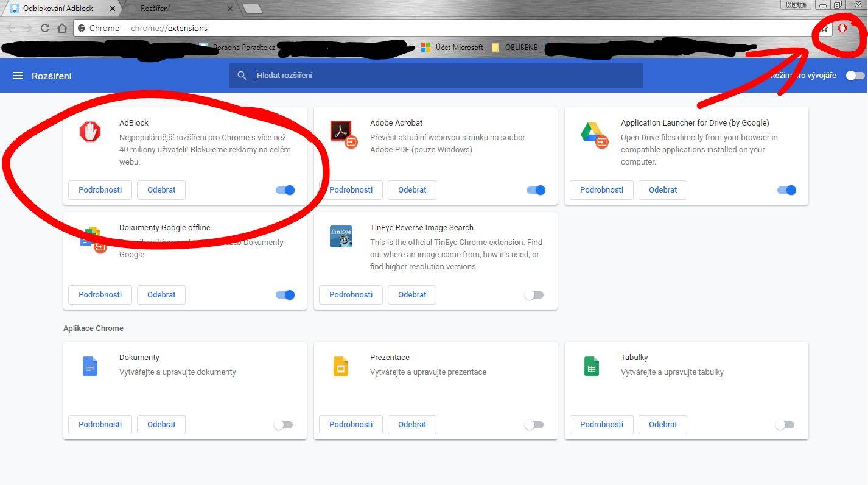Image resolution: width=868 pixels, height=485 pixels.
Task: Open Dokumenty app Podrobnosti
Action: point(100,424)
